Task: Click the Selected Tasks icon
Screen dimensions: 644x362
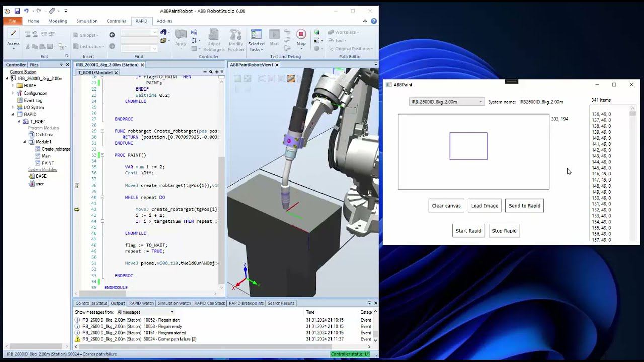Action: 256,34
